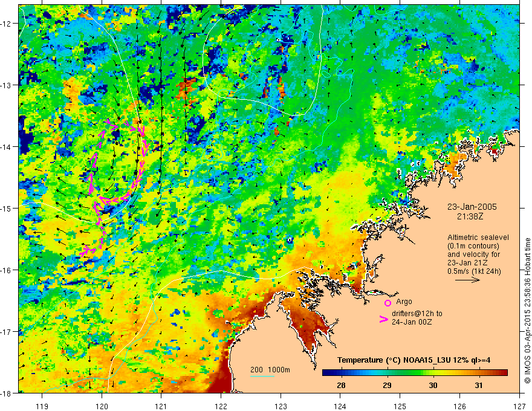Click the 'drifters@12h to' legend label
The height and width of the screenshot is (411, 532).
(417, 314)
